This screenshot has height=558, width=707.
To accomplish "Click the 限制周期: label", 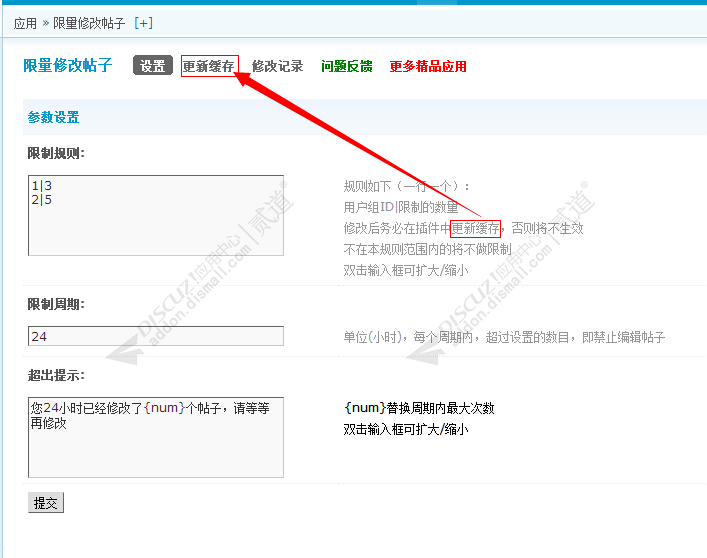I will [56, 304].
